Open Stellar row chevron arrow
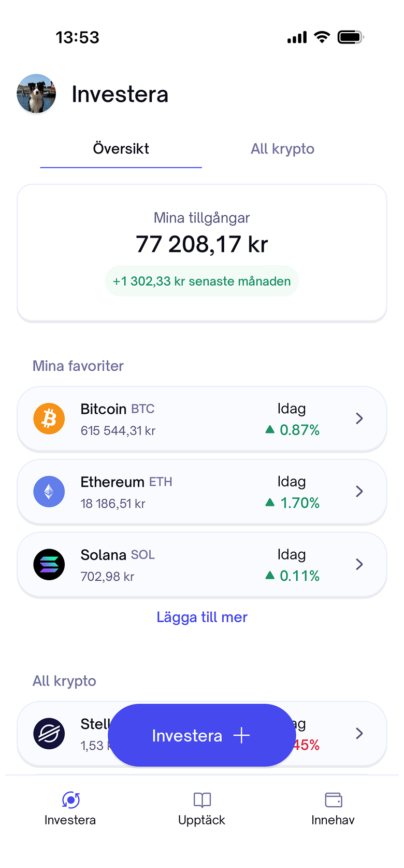The image size is (404, 868). (359, 733)
